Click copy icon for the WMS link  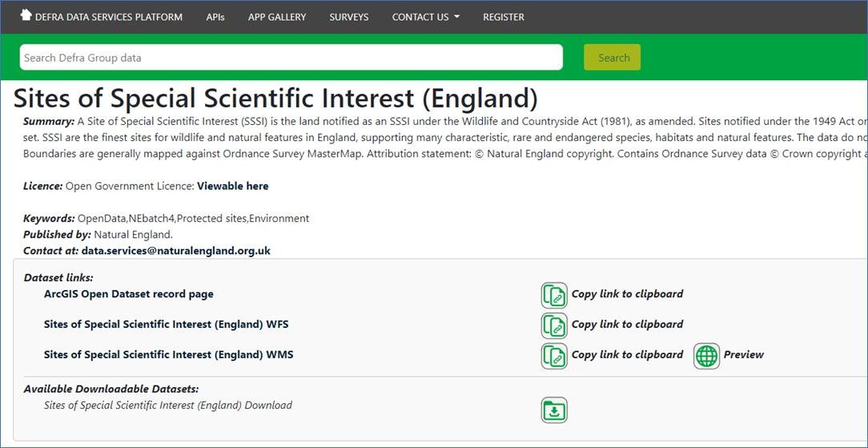554,356
